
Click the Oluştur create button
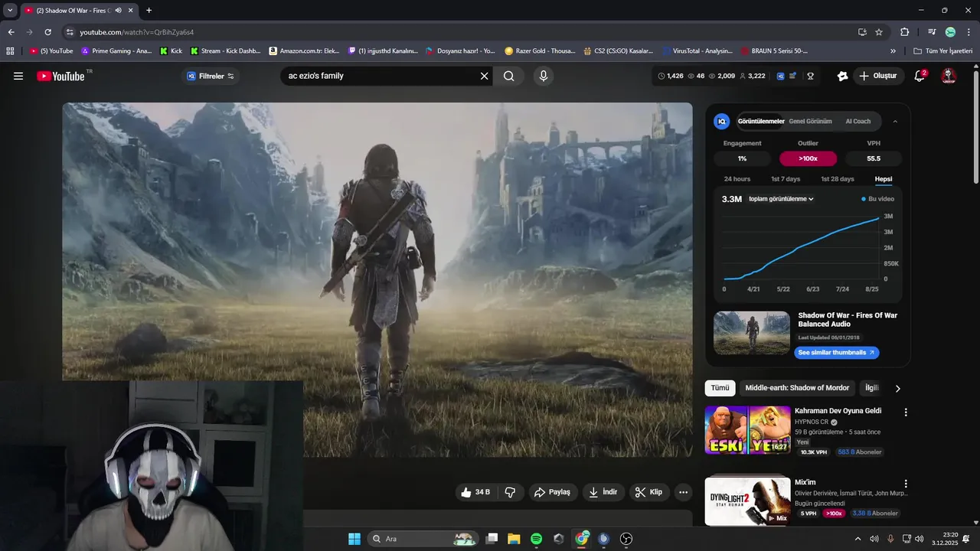click(877, 76)
